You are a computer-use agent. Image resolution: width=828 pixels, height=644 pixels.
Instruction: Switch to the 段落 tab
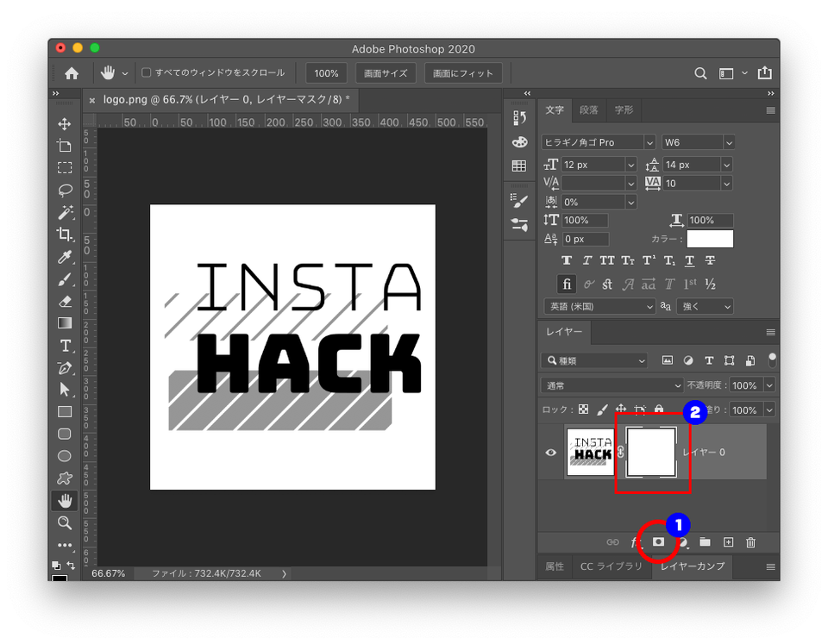[x=589, y=109]
